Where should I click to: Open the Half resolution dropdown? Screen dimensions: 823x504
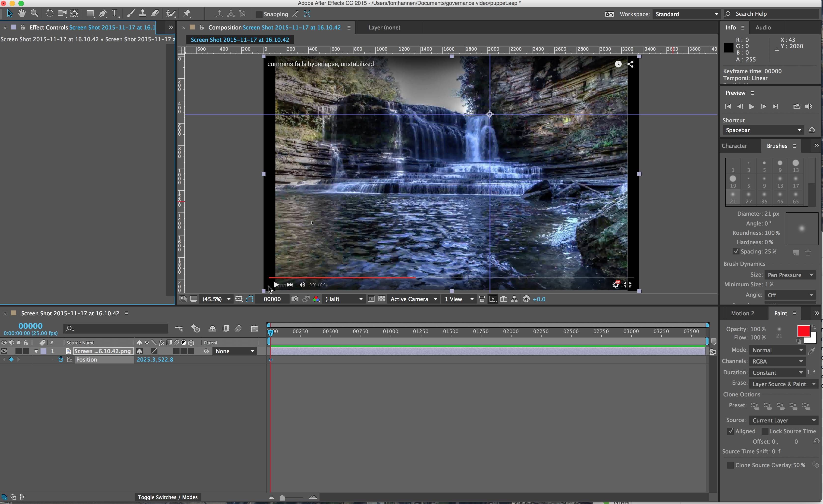(344, 299)
